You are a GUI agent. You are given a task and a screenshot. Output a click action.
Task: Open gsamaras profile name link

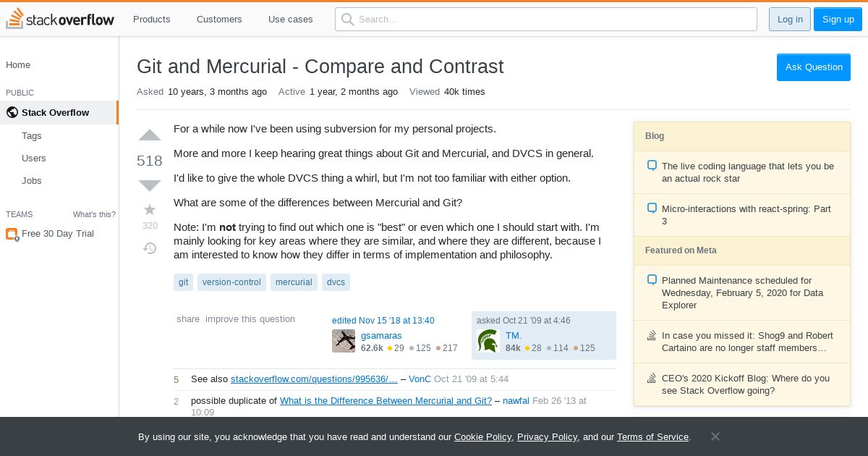[x=381, y=336]
